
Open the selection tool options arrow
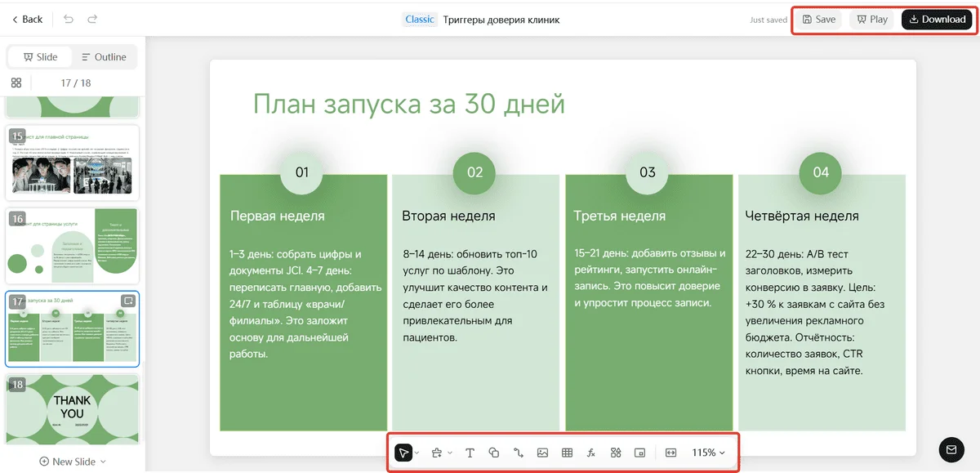click(x=417, y=453)
